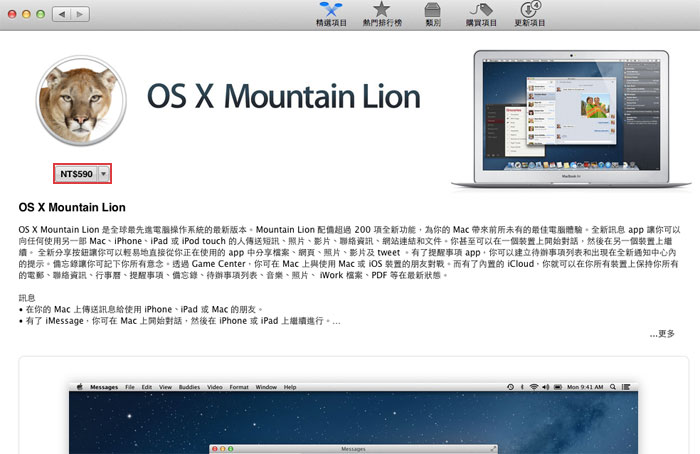Click Window menu in the screenshot
This screenshot has height=454, width=700.
(x=266, y=387)
